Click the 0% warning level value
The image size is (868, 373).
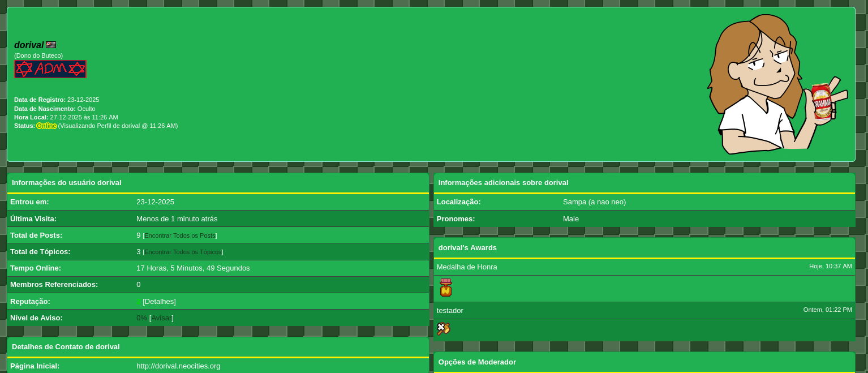click(x=141, y=318)
